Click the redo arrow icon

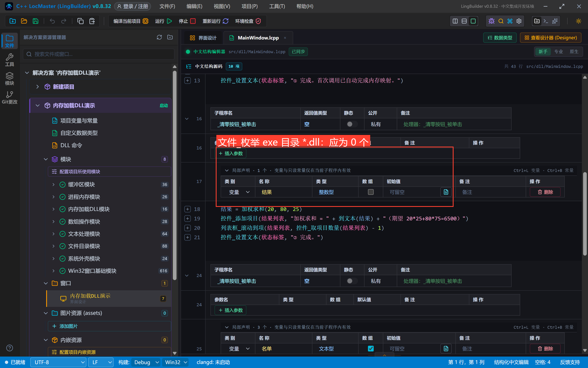[64, 21]
